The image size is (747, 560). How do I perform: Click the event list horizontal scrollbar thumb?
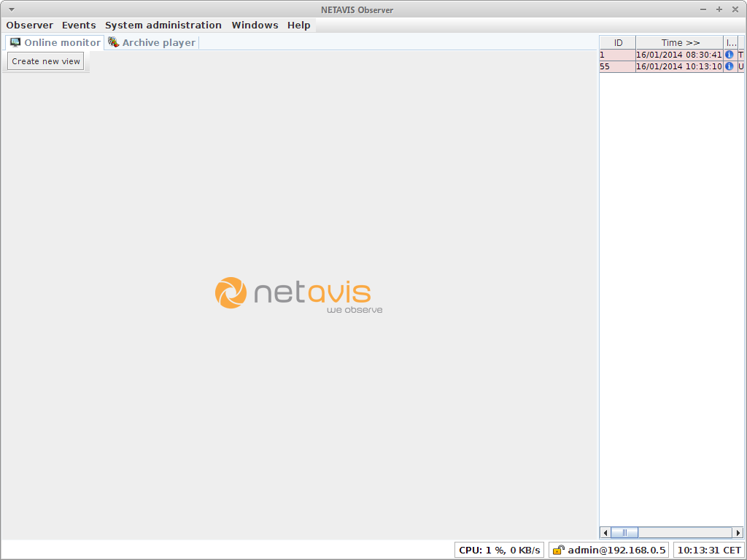click(624, 532)
